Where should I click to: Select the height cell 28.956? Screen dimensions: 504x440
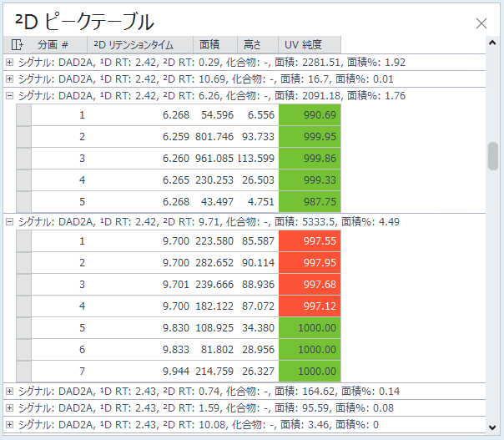point(258,350)
